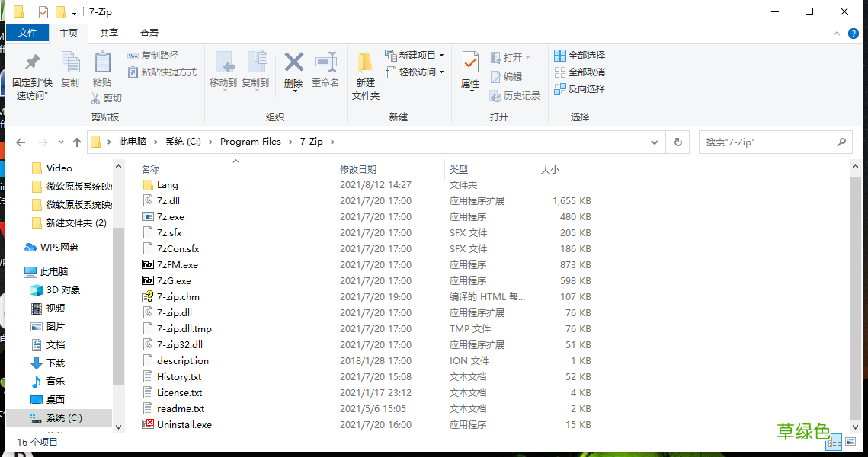Click the blue Help question icon

coord(854,34)
